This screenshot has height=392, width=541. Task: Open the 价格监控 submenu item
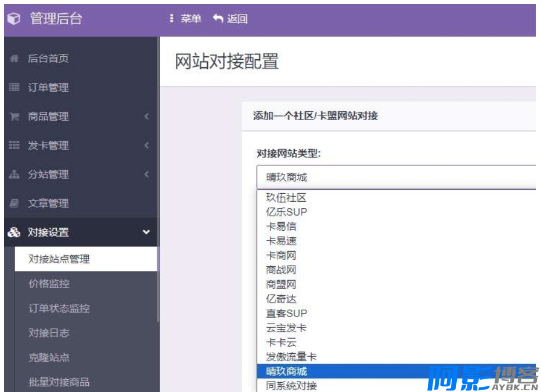[49, 284]
